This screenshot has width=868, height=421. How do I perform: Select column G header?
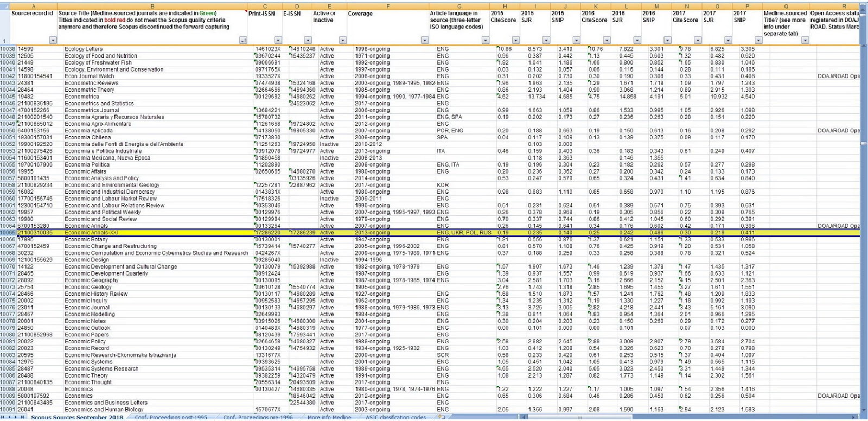[x=459, y=7]
